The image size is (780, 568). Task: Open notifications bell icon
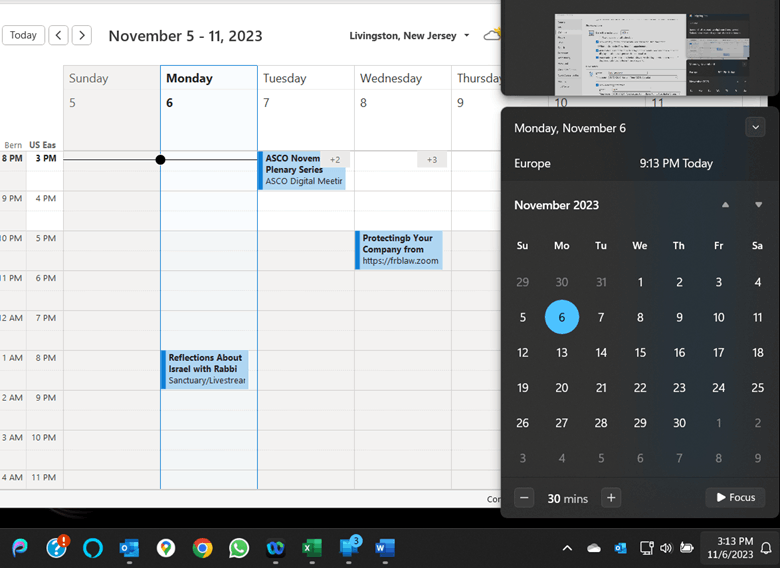tap(767, 548)
